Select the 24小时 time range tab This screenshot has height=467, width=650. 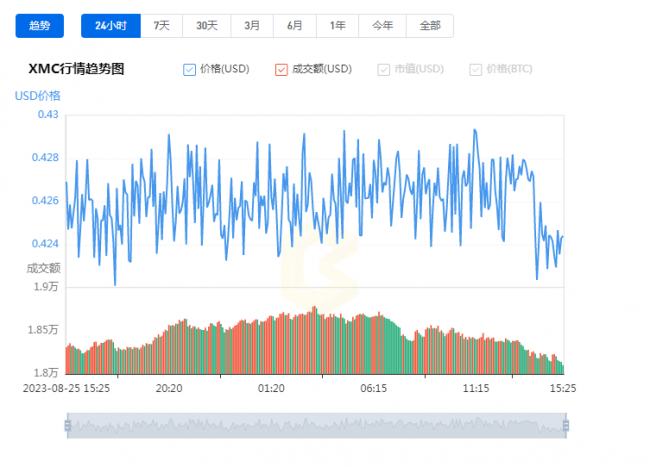pyautogui.click(x=111, y=26)
